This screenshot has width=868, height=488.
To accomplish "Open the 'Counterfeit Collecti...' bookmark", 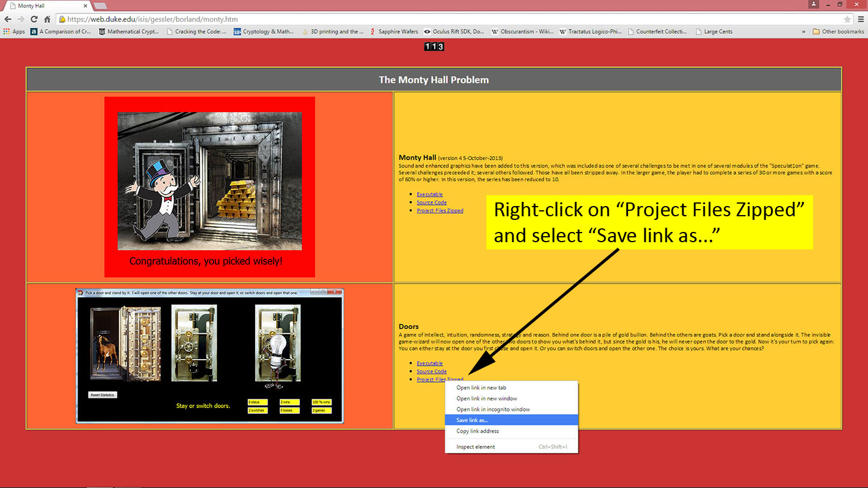I will click(x=658, y=31).
